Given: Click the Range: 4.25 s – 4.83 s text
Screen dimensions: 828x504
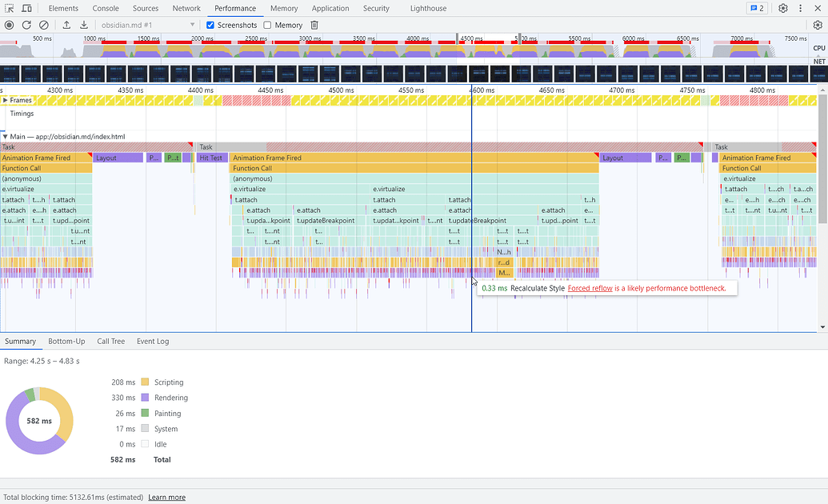Looking at the screenshot, I should click(42, 362).
